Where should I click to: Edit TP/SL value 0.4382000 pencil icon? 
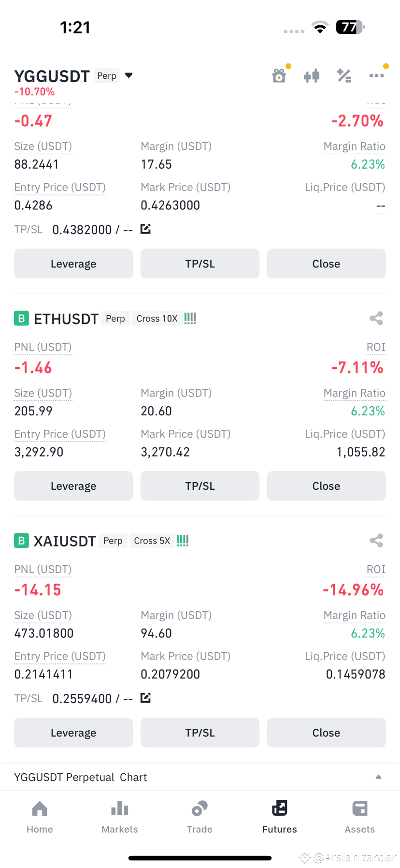coord(145,229)
